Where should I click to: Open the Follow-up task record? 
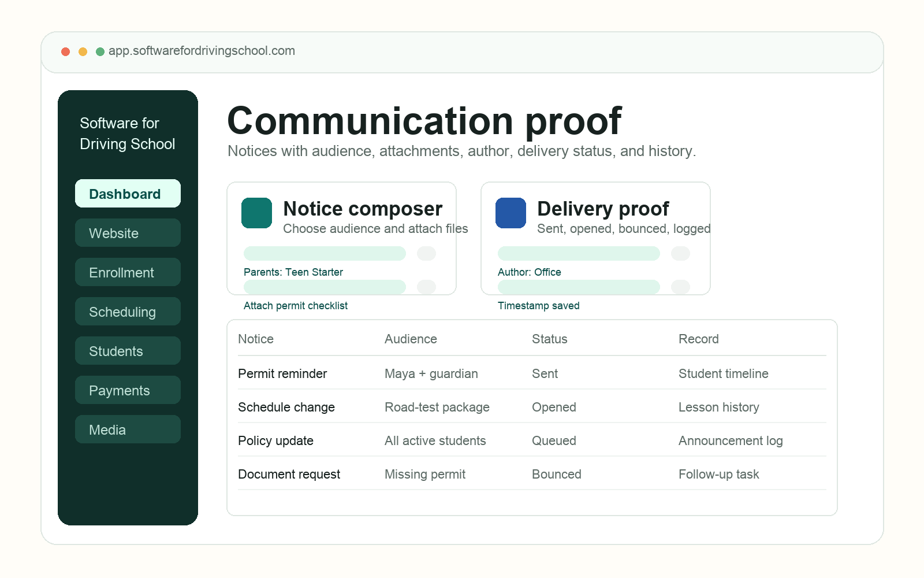coord(718,475)
